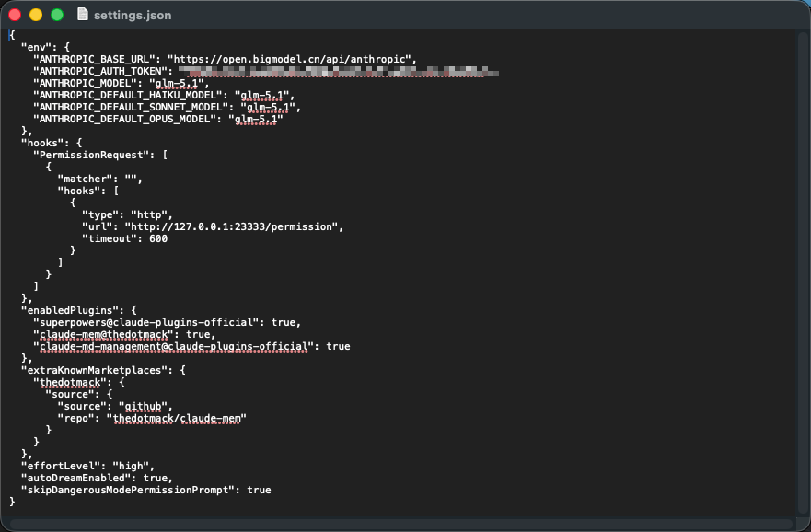Place cursor on the ANTHROPIC_BASE_URL key
The width and height of the screenshot is (811, 532).
pos(94,59)
